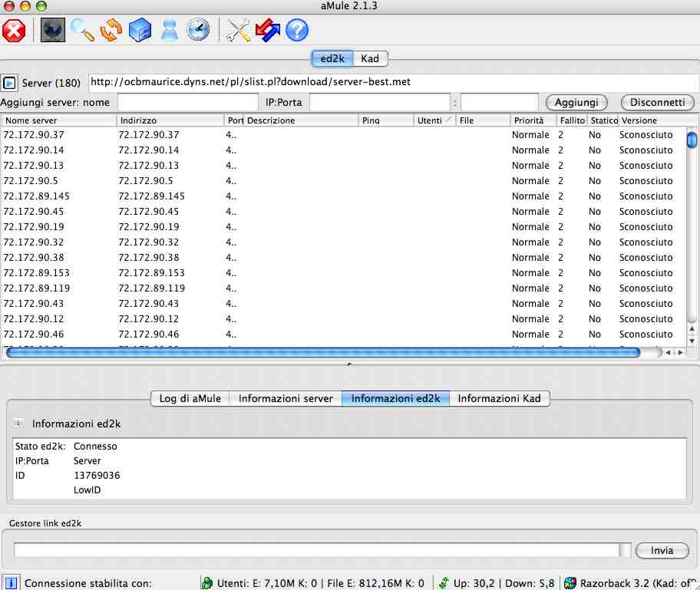
Task: Click the info icon in status bar
Action: (x=11, y=583)
